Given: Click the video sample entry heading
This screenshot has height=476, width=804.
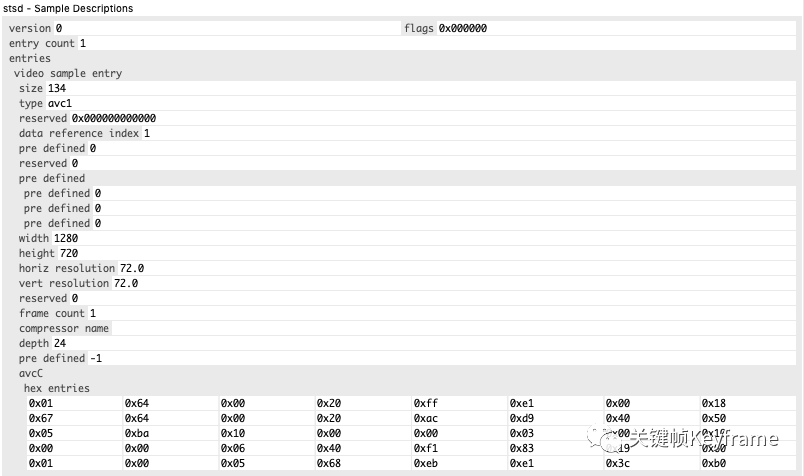Looking at the screenshot, I should point(68,73).
